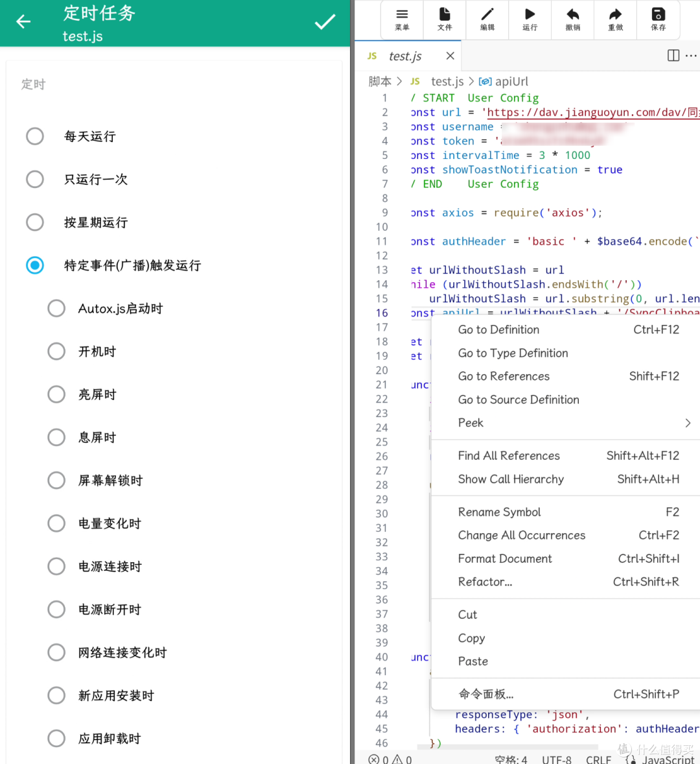Select Show Call Hierarchy
700x764 pixels.
click(566, 479)
